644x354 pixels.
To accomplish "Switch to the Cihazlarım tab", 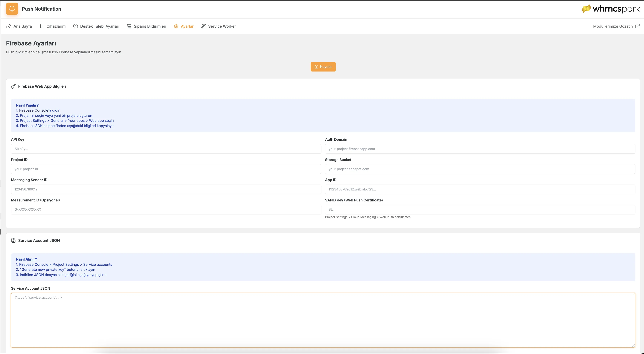I will coord(53,26).
